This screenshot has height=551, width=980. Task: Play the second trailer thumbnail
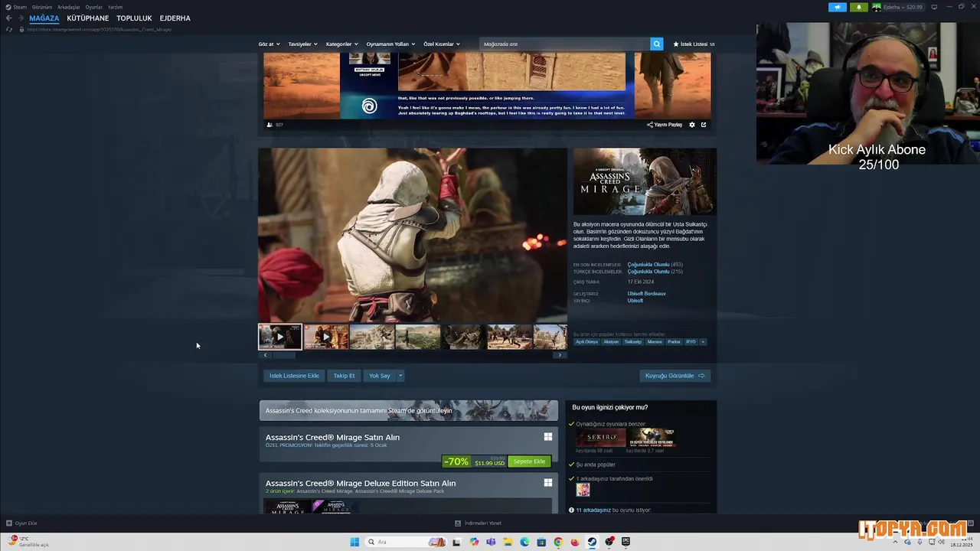coord(326,337)
